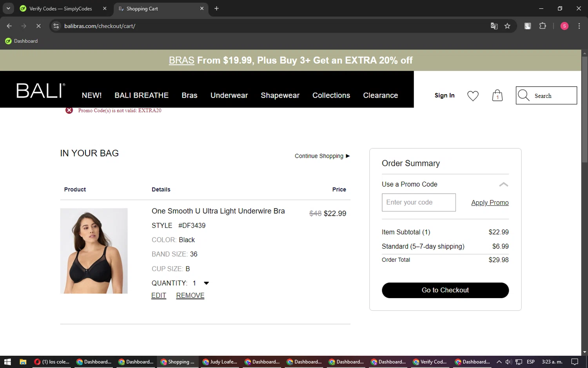Screen dimensions: 588x368
Task: View site information icon in address bar
Action: click(x=56, y=26)
